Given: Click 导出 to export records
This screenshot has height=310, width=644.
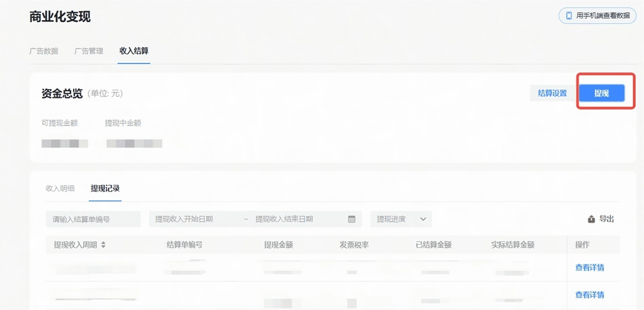Looking at the screenshot, I should pyautogui.click(x=606, y=219).
